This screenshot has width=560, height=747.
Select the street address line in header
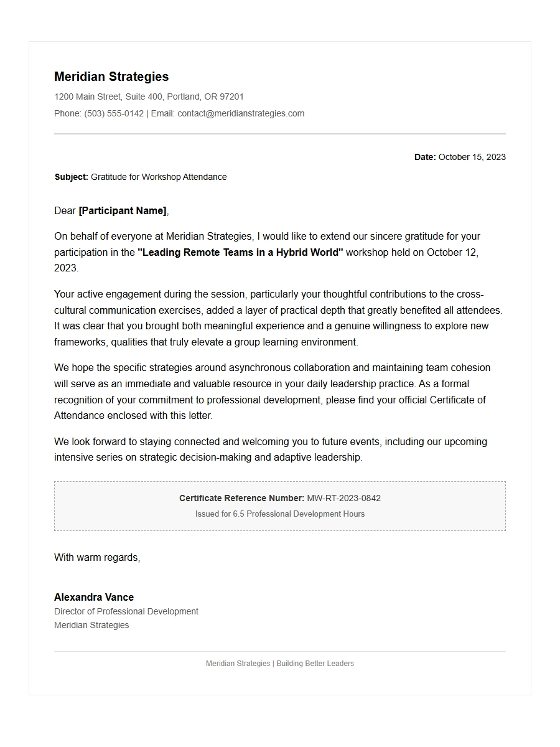coord(149,96)
